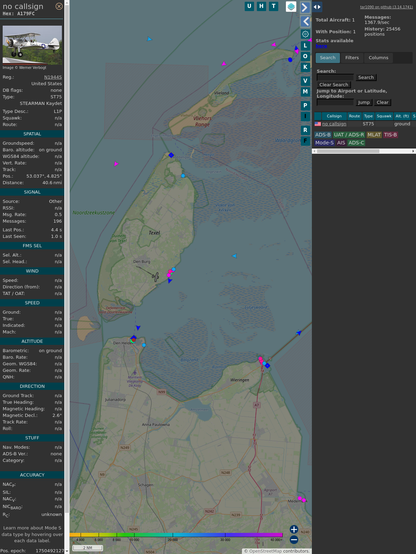
Task: Focus the Jump to Airport input field
Action: click(x=335, y=102)
